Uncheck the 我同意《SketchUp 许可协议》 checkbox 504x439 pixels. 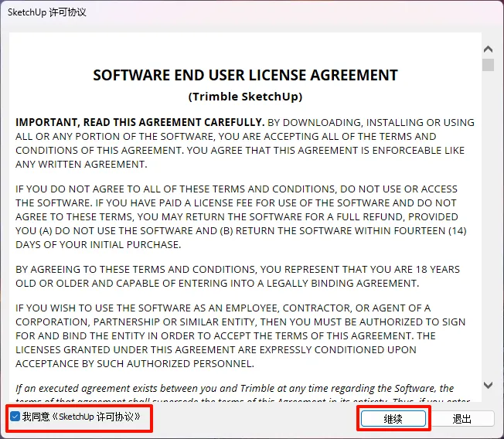click(15, 417)
